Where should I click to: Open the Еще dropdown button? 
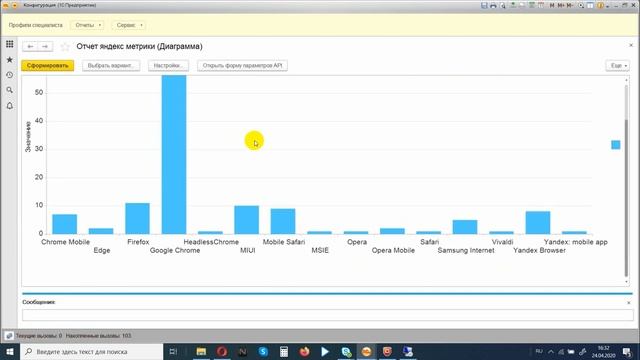pyautogui.click(x=618, y=66)
